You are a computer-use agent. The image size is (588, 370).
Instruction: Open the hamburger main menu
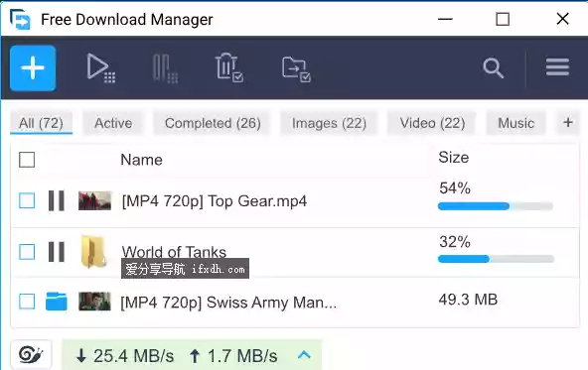557,67
